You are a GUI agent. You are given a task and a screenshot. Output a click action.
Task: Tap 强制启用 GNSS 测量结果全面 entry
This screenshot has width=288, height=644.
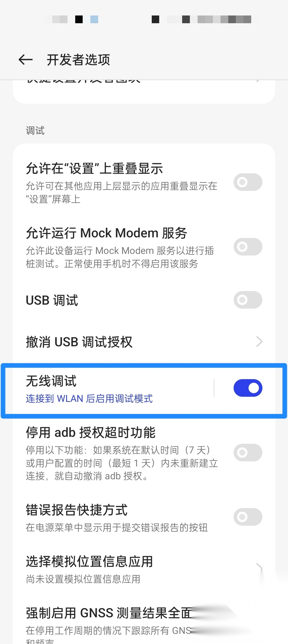point(144,622)
